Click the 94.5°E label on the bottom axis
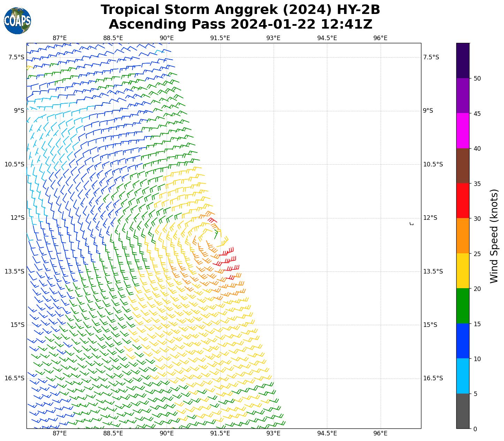The image size is (504, 441). click(x=327, y=433)
